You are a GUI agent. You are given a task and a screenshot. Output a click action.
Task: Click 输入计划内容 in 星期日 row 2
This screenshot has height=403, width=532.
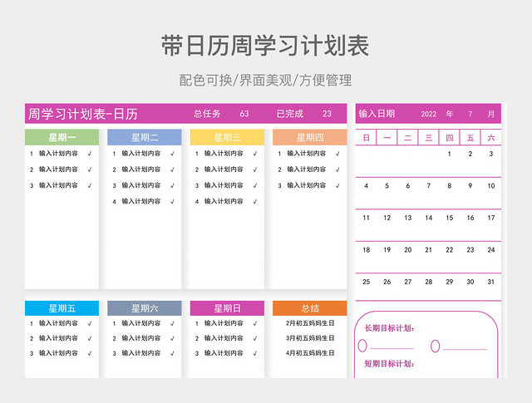(224, 338)
